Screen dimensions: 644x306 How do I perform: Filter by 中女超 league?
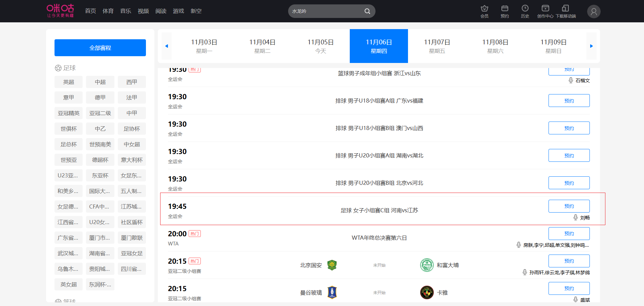point(132,144)
